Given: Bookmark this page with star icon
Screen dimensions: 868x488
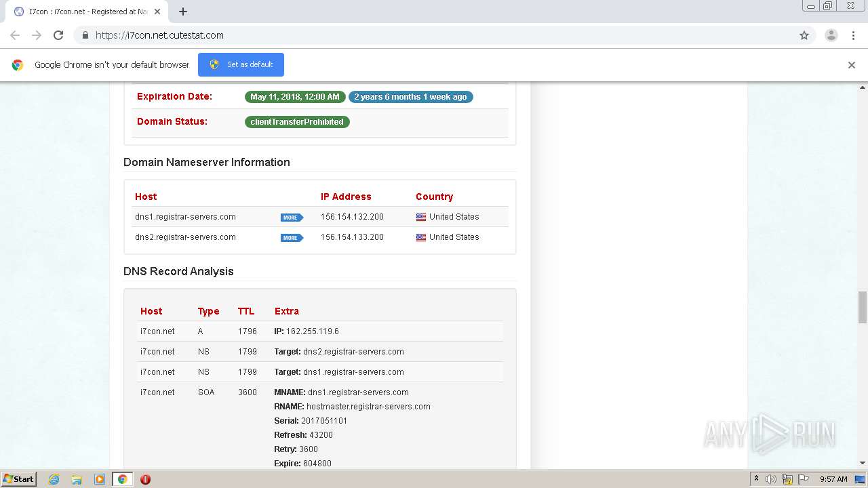Looking at the screenshot, I should (804, 35).
